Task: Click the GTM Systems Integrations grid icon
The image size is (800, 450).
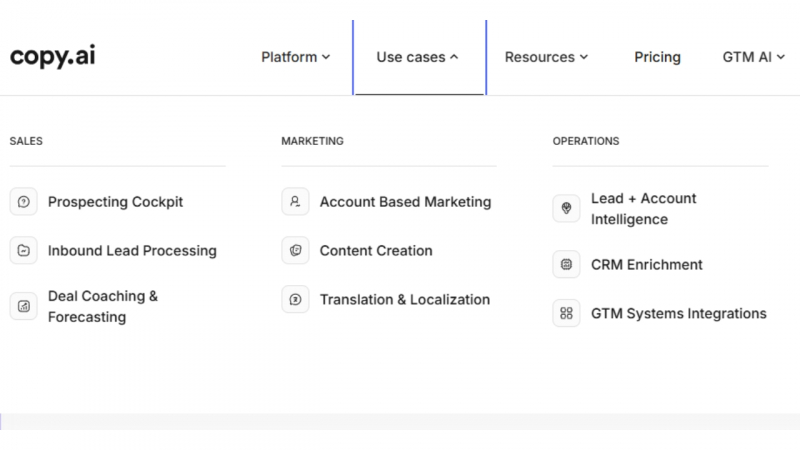Action: [566, 313]
